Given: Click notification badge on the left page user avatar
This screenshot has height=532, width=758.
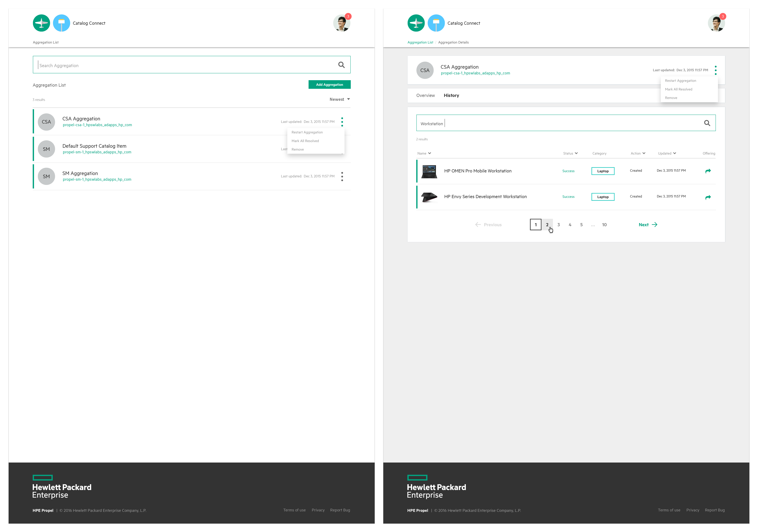Looking at the screenshot, I should [x=348, y=16].
